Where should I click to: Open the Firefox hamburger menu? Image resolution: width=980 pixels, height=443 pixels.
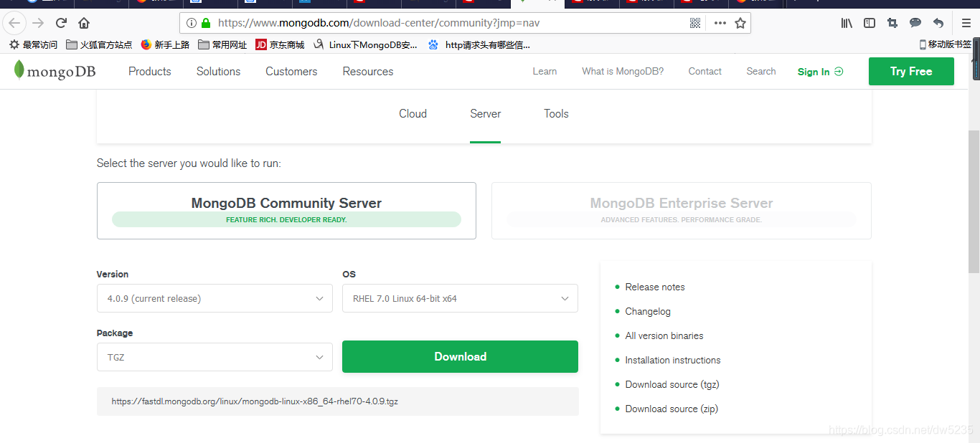tap(966, 23)
